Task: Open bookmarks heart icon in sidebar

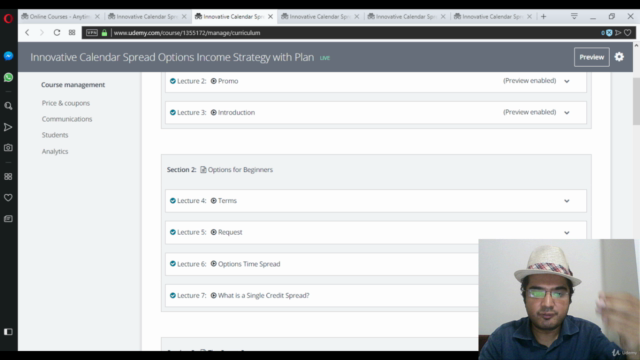Action: (8, 198)
